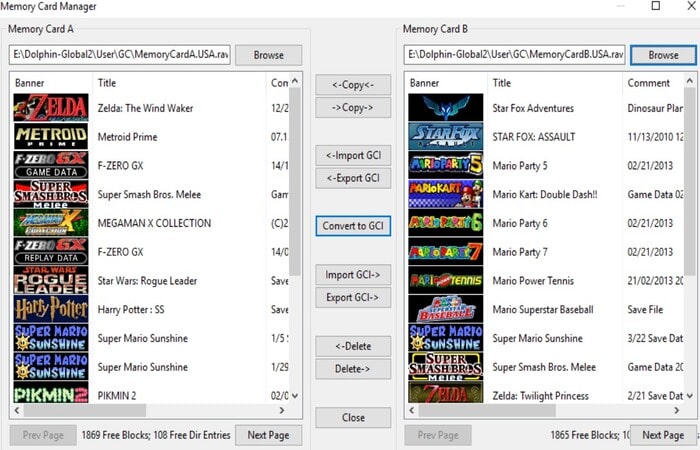700x450 pixels.
Task: Select the Megaman X Collection banner
Action: [x=51, y=223]
